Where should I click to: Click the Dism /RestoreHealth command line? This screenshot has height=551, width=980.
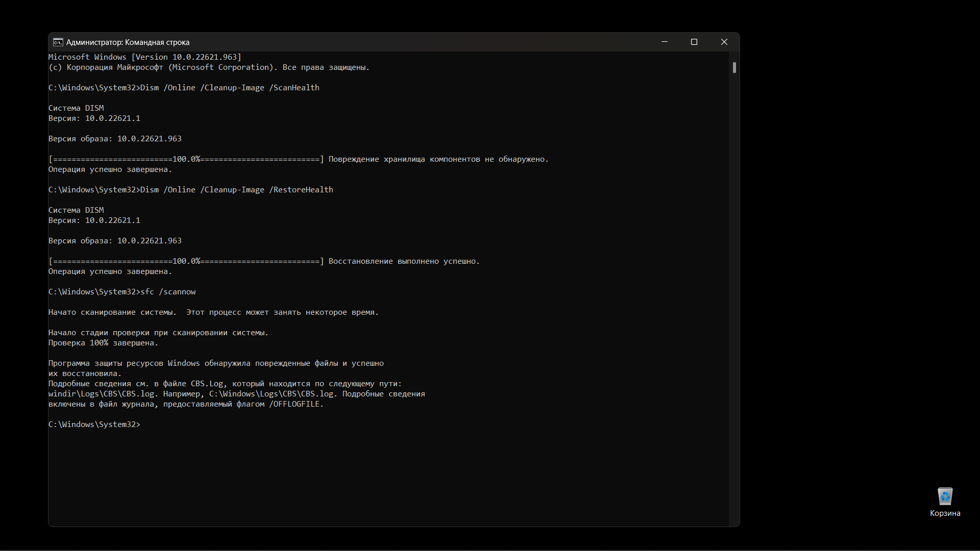click(x=236, y=190)
